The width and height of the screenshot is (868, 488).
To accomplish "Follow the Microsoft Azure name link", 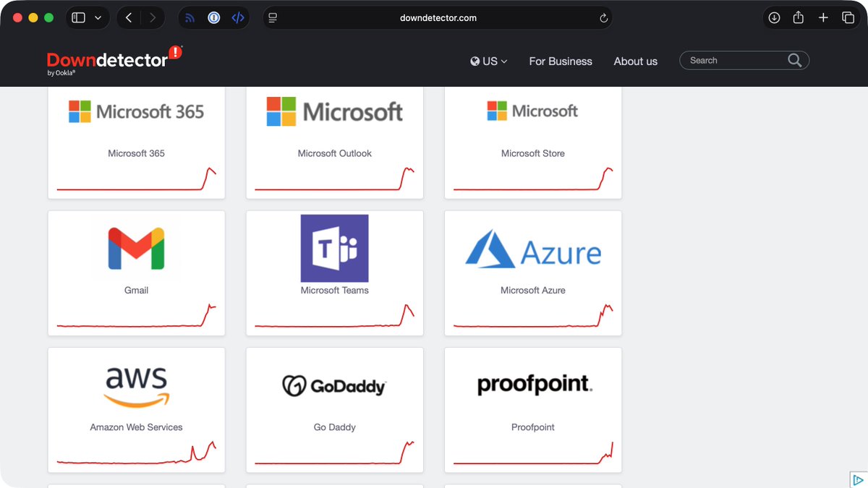I will tap(533, 290).
